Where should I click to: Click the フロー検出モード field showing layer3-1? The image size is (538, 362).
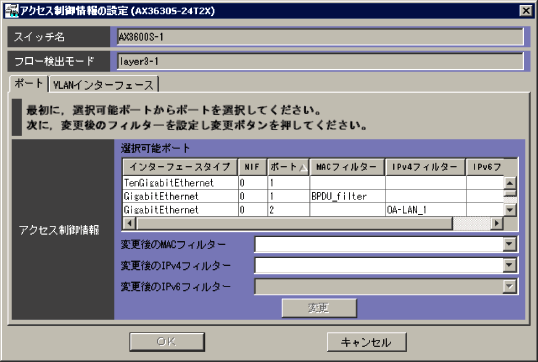(x=320, y=61)
